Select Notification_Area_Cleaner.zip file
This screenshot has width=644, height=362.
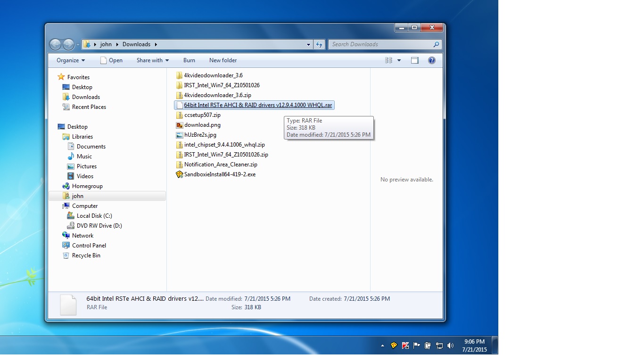(x=221, y=165)
